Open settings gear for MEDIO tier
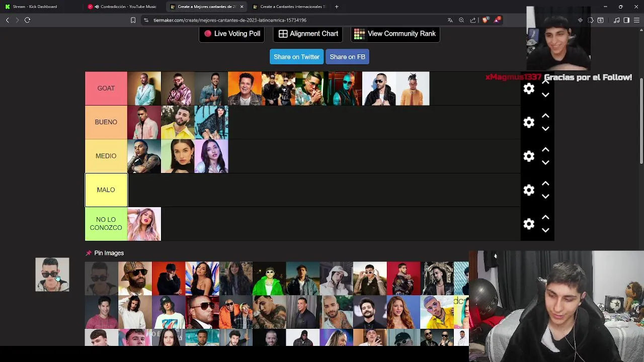 click(x=529, y=156)
